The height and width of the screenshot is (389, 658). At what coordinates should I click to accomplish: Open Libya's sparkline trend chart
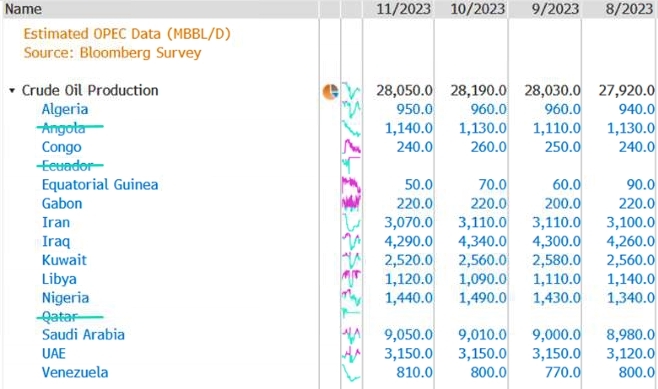coord(351,279)
